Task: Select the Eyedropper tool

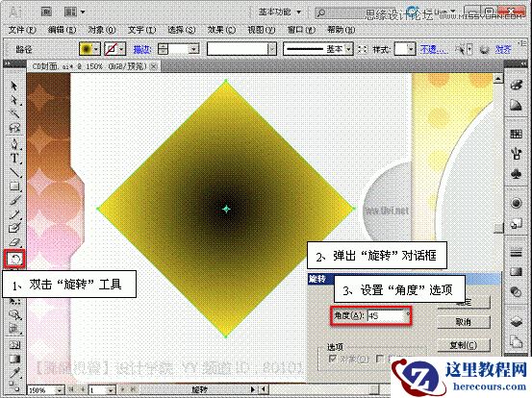Action: tap(14, 373)
